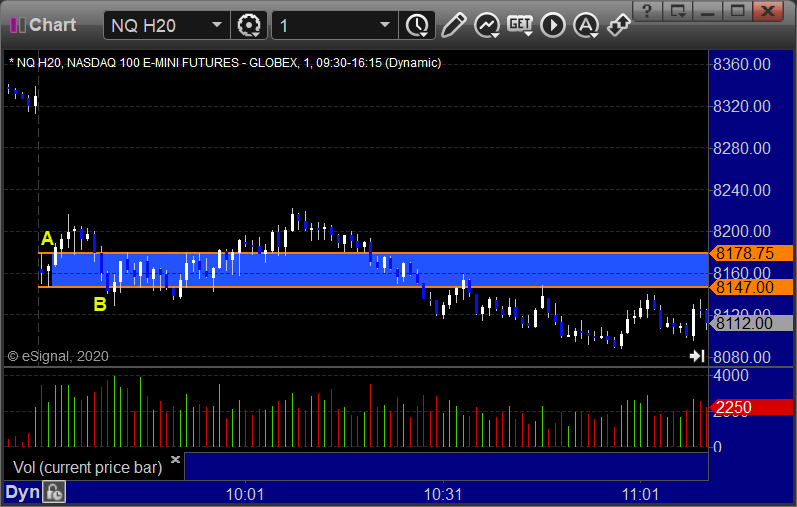Click the pop-out window button
797x507 pixels.
click(678, 11)
